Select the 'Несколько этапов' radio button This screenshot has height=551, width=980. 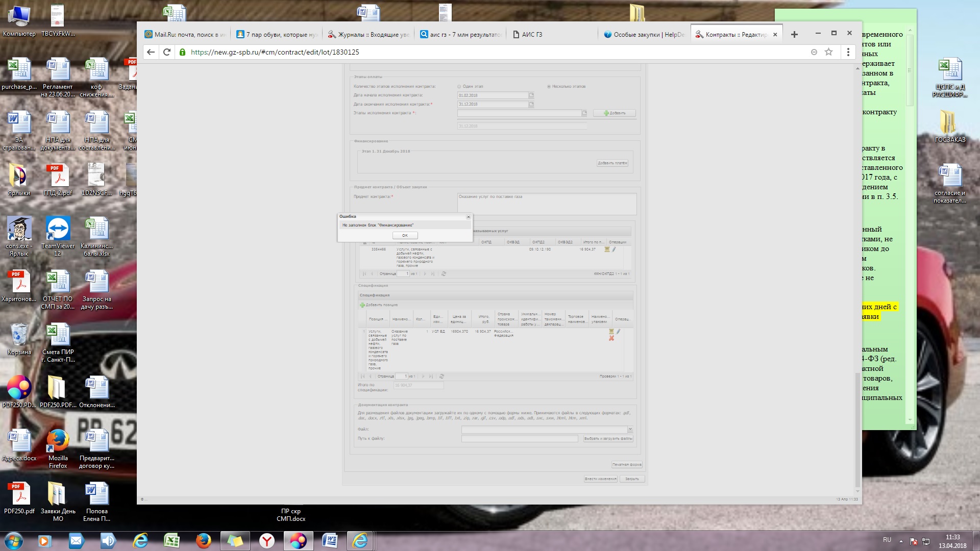tap(549, 87)
